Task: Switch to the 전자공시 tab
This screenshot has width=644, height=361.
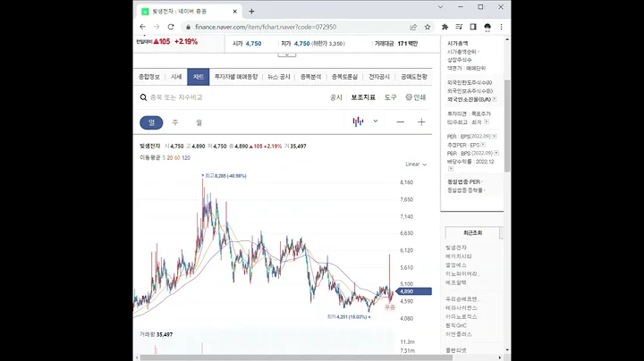Action: click(x=379, y=77)
